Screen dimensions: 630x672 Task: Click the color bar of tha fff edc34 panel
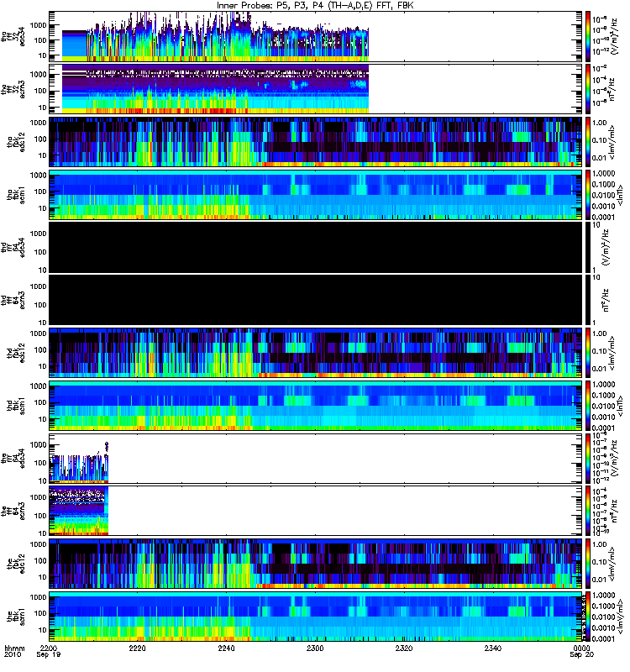click(x=588, y=36)
